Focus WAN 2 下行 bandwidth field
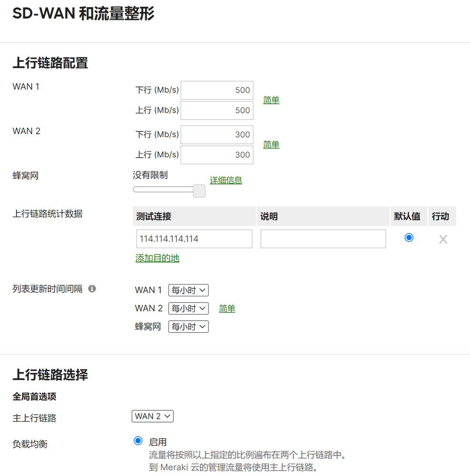The width and height of the screenshot is (470, 476). 217,135
